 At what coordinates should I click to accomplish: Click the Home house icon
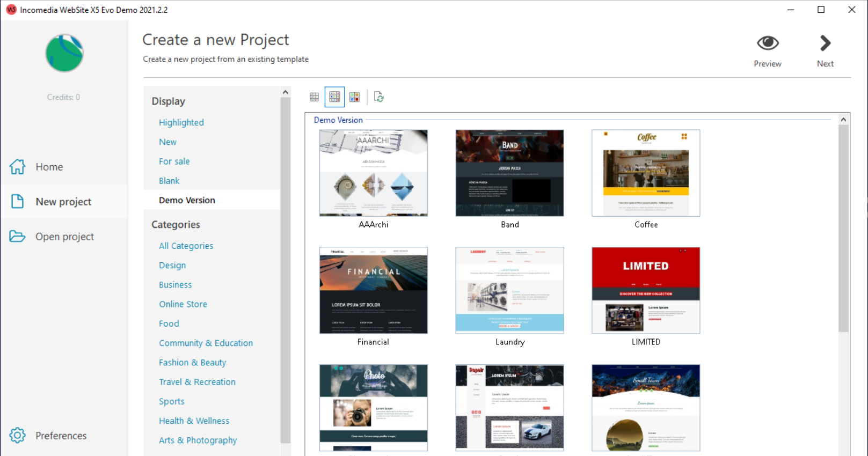[x=17, y=167]
